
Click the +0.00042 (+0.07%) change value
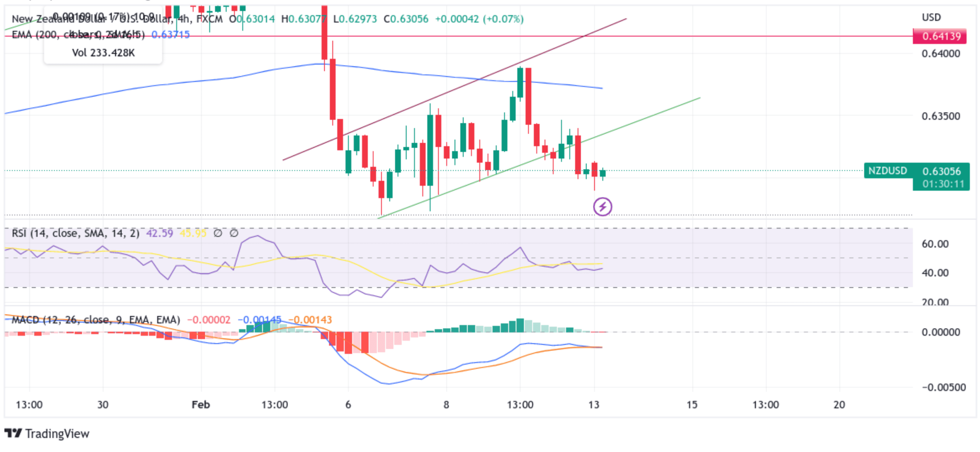pos(479,19)
